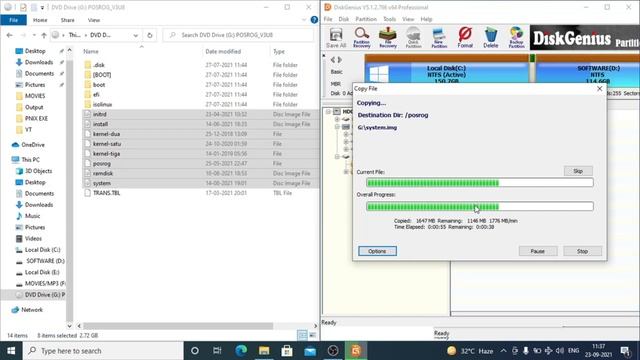This screenshot has width=640, height=360.
Task: Open the Windows Start menu
Action: (x=11, y=351)
